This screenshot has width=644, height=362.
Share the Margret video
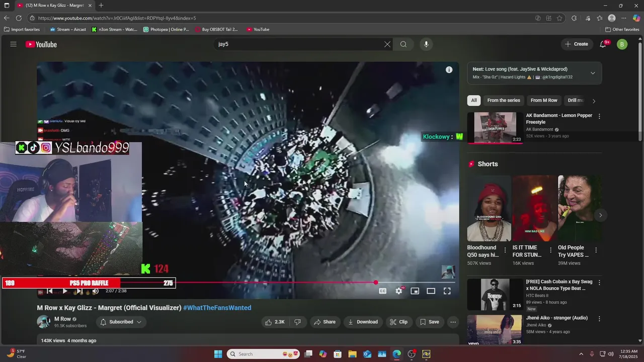coord(325,322)
